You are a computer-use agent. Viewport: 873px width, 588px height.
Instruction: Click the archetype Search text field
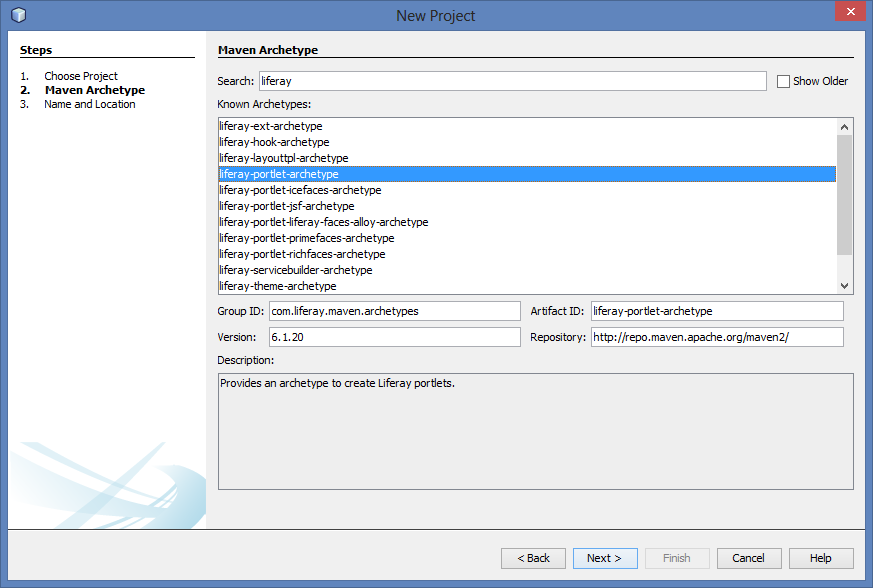[x=511, y=81]
